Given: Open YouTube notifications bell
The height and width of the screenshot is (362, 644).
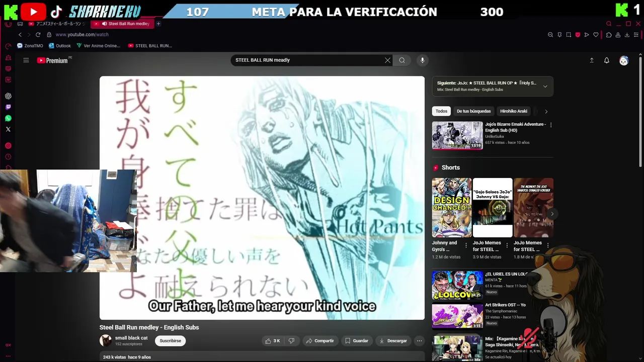Looking at the screenshot, I should tap(607, 60).
